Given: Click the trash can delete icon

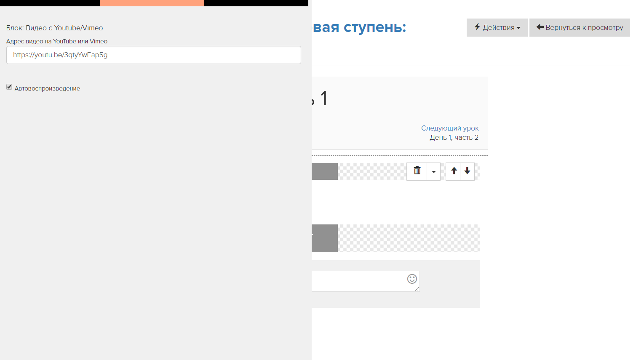Looking at the screenshot, I should point(417,171).
